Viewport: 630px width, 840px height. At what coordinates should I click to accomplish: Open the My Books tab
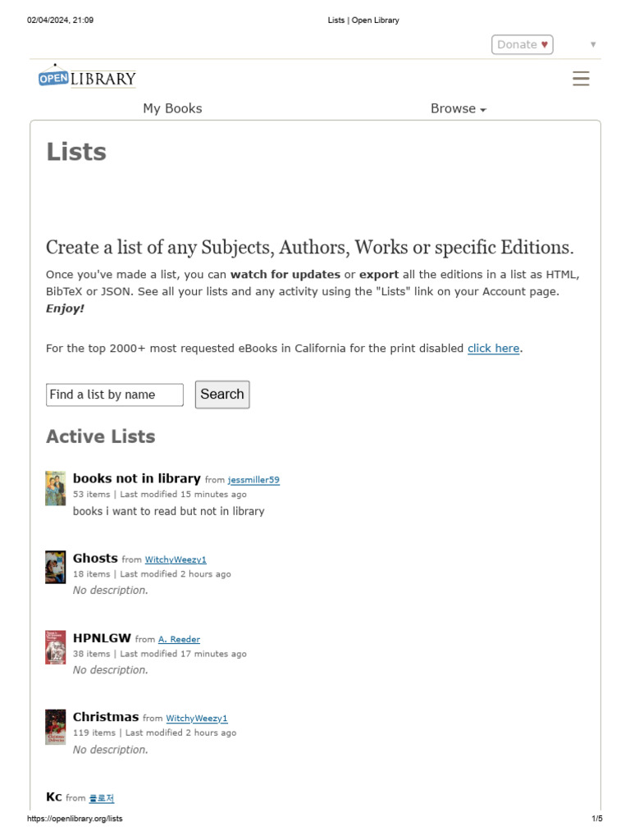(x=172, y=108)
